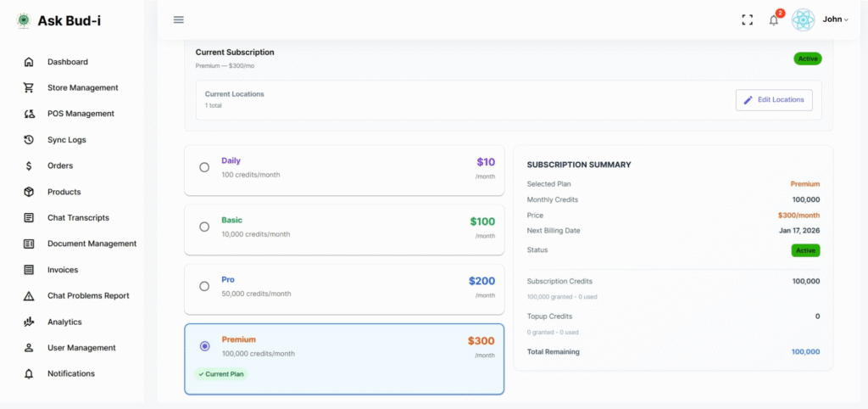Select the Premium plan radio button
The width and height of the screenshot is (868, 409).
coord(204,346)
